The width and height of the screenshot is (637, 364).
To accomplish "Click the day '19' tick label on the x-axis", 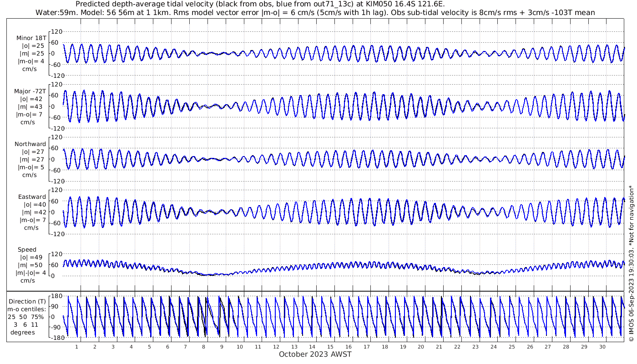I will [403, 347].
